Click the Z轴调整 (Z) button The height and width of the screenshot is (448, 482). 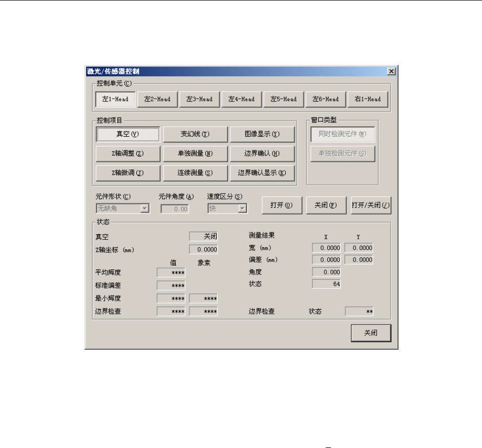coord(128,154)
